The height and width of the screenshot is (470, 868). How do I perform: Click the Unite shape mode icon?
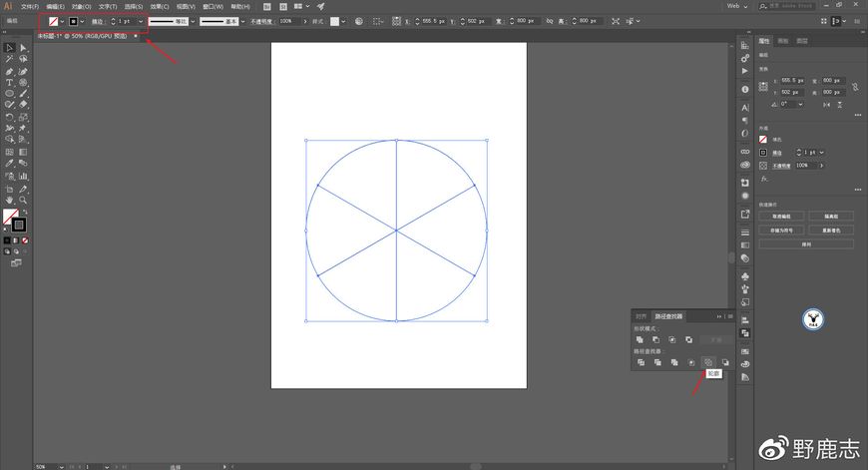click(x=640, y=339)
